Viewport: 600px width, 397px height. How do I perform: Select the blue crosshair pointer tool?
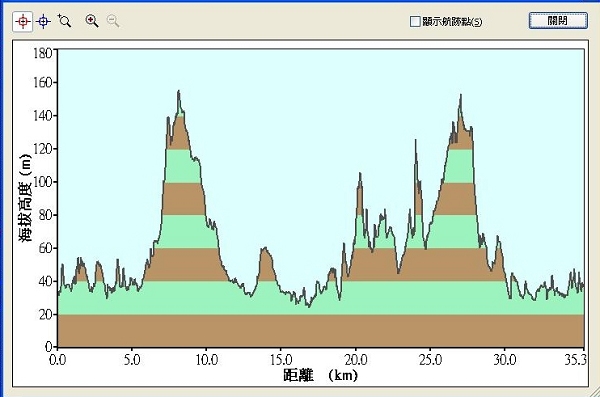(x=43, y=21)
